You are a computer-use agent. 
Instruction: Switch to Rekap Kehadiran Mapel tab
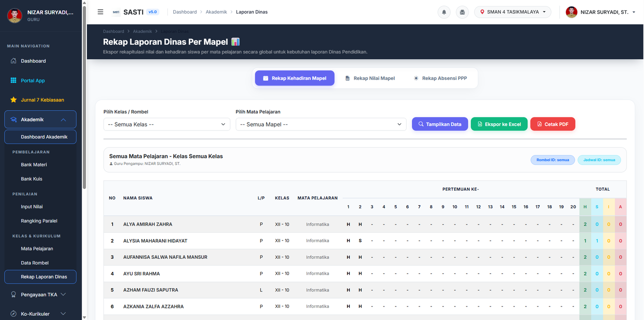(x=295, y=78)
